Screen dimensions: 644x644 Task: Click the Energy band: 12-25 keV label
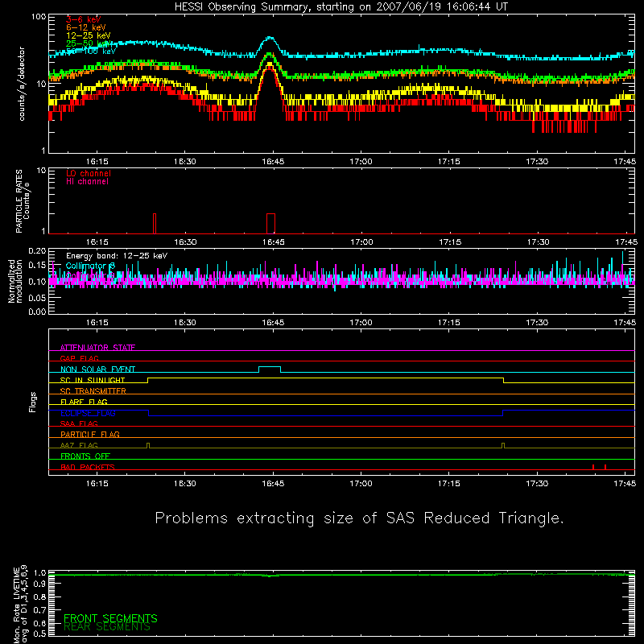coord(117,256)
